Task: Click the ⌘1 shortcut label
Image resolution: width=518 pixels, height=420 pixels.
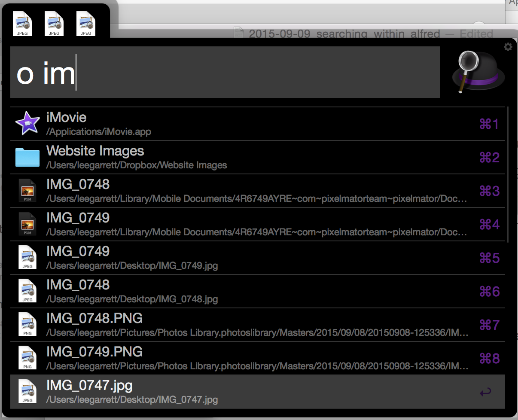Action: [490, 124]
